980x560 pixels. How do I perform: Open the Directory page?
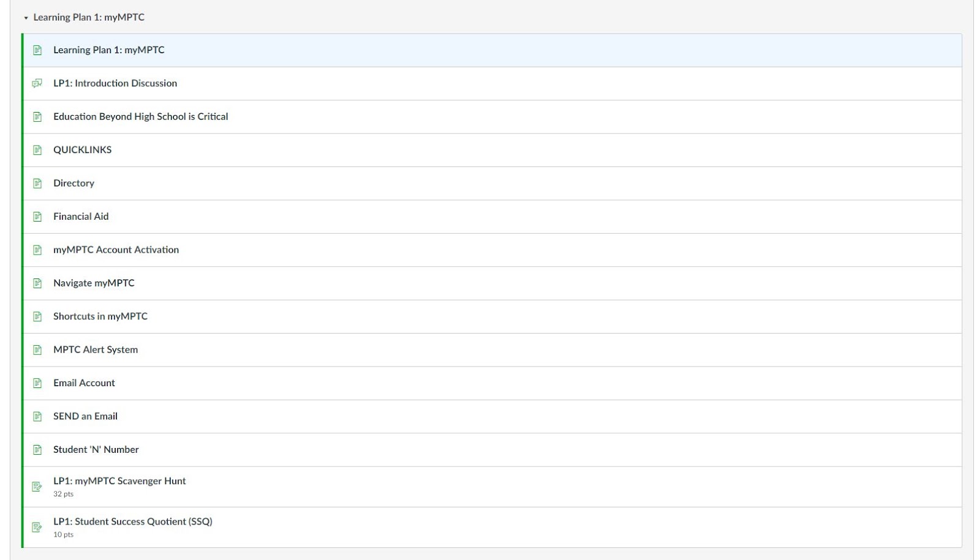pos(73,183)
